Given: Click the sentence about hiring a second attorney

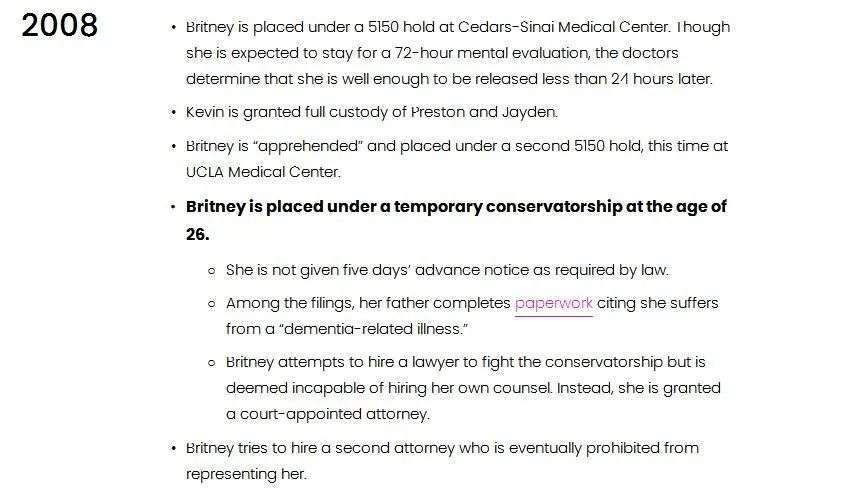Looking at the screenshot, I should point(442,447).
